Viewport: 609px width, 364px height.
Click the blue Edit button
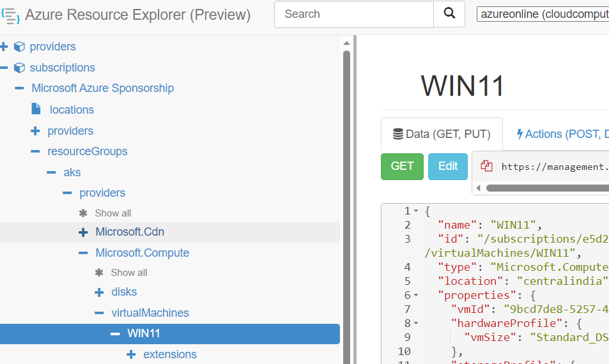tap(448, 167)
